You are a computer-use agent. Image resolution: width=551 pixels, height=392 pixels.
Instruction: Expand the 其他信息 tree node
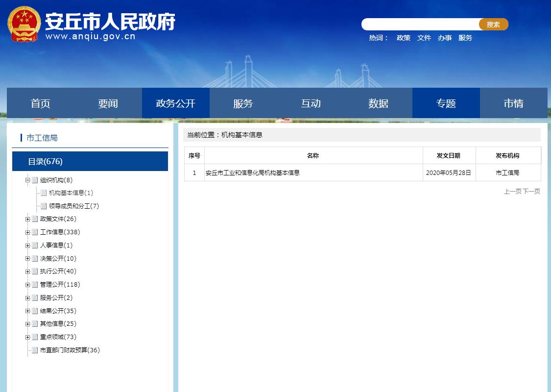(27, 324)
